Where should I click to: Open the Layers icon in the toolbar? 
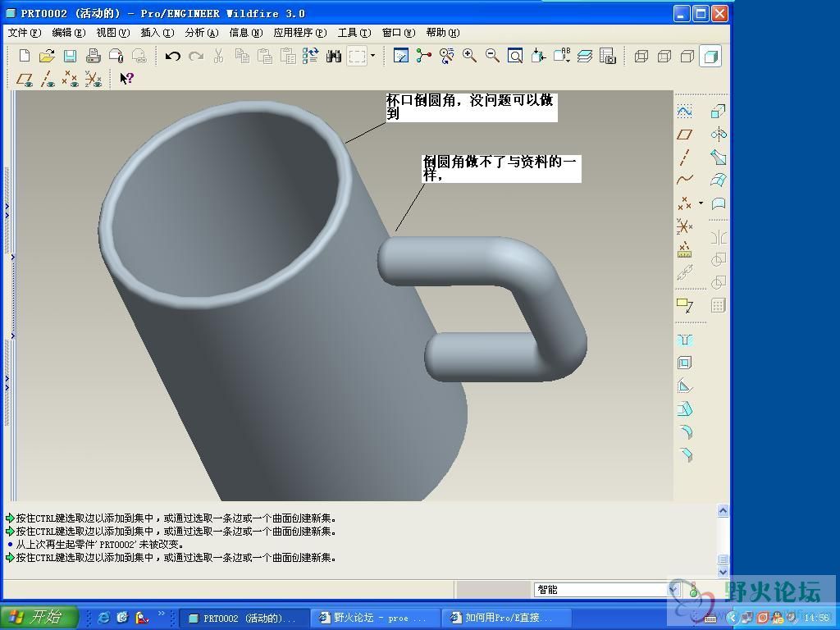585,56
